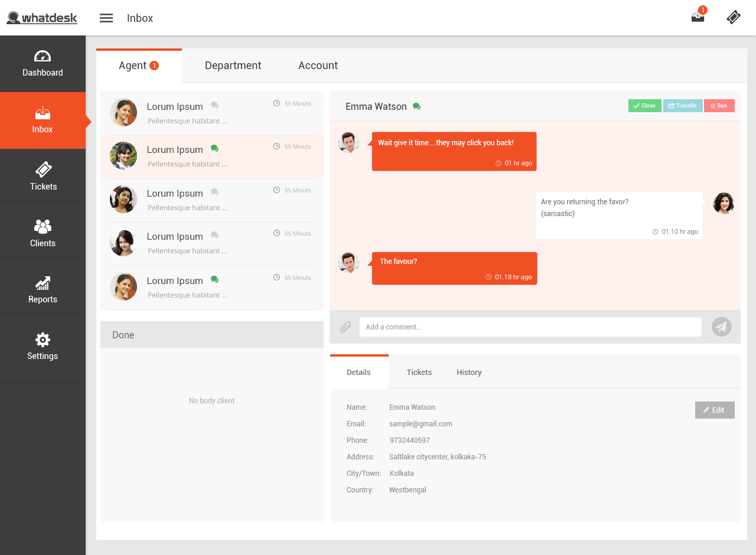Click the Add a comment input field
Screen dimensions: 756x555
[530, 327]
